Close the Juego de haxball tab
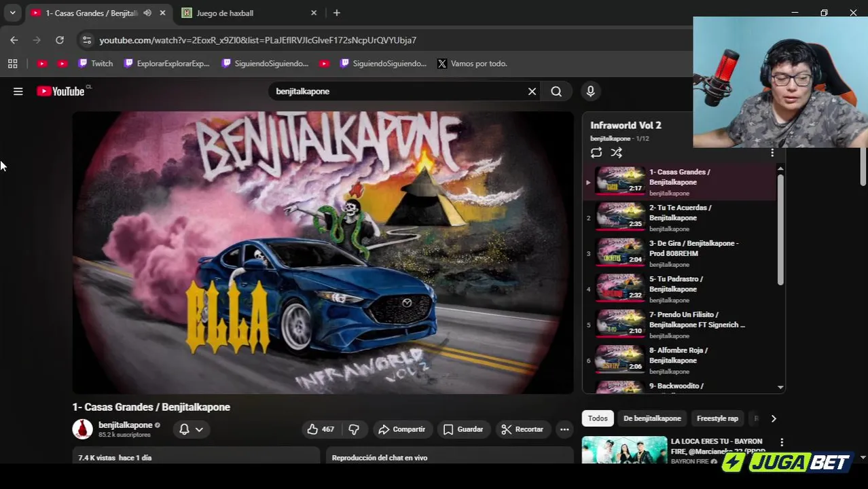The width and height of the screenshot is (868, 489). 314,13
